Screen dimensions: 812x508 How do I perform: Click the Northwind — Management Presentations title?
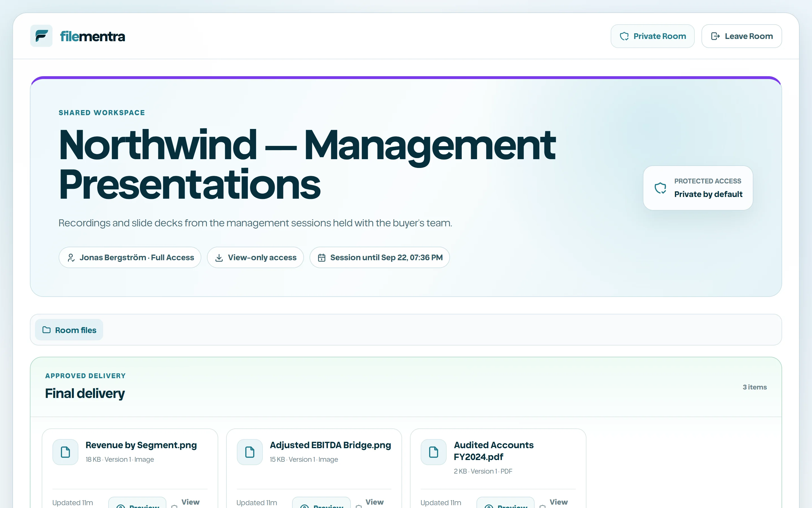[307, 164]
